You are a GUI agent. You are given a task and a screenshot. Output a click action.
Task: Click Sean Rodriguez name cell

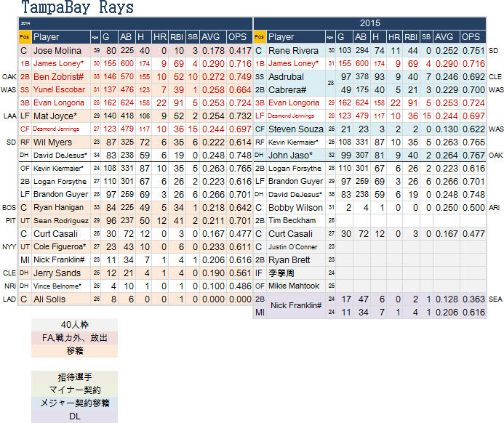[61, 221]
